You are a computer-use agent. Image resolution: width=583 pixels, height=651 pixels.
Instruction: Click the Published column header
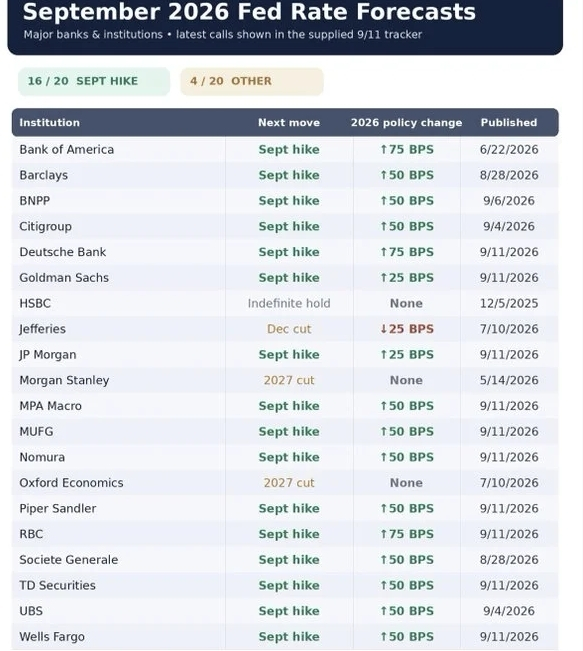tap(509, 122)
